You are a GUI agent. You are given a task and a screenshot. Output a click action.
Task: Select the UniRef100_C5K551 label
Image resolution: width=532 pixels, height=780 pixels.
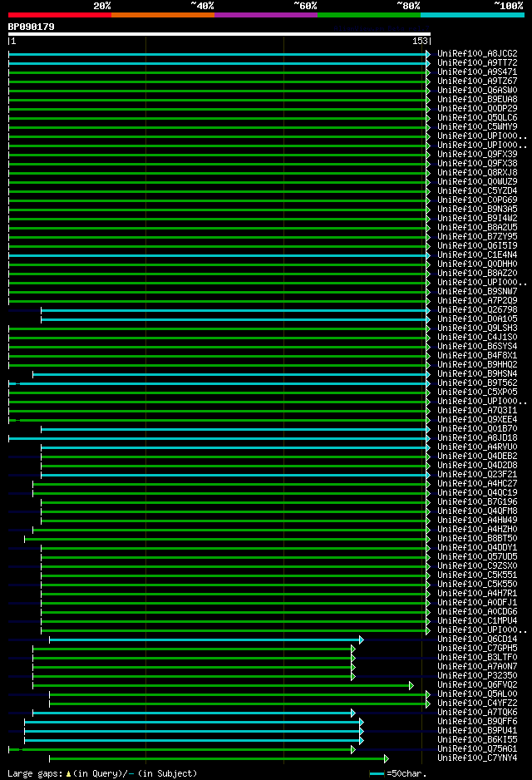tap(477, 575)
